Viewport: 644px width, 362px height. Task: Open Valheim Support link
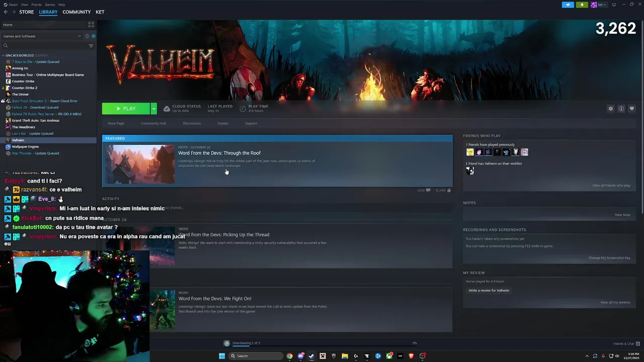(251, 123)
